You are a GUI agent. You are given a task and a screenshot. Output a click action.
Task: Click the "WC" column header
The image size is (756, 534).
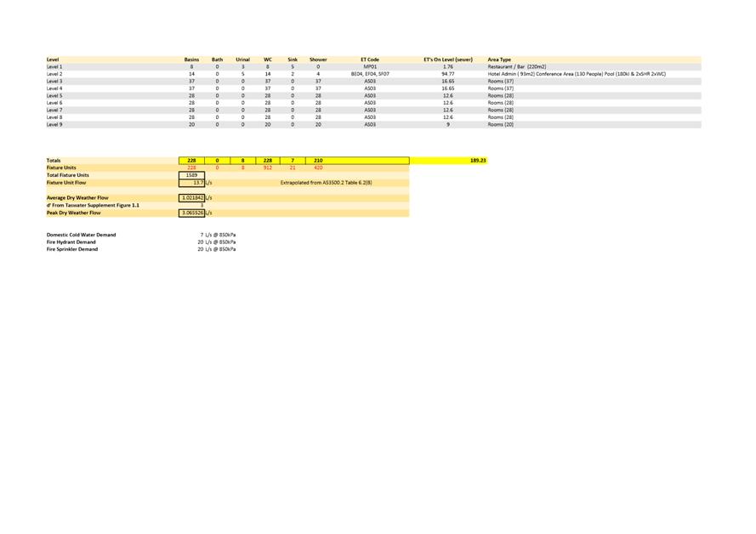(x=268, y=60)
